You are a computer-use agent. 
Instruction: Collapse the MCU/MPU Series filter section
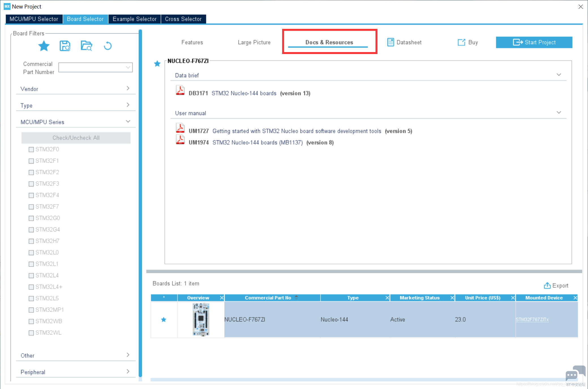click(76, 122)
